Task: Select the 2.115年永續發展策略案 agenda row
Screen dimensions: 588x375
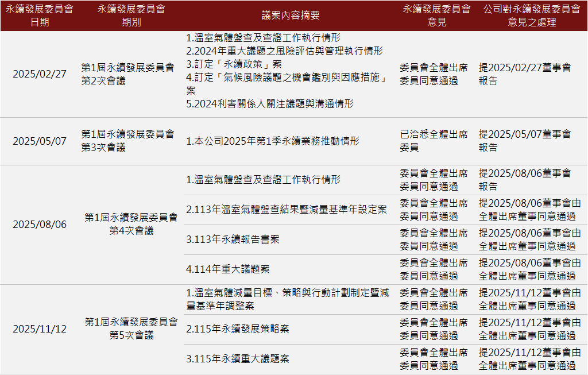Action: click(238, 329)
